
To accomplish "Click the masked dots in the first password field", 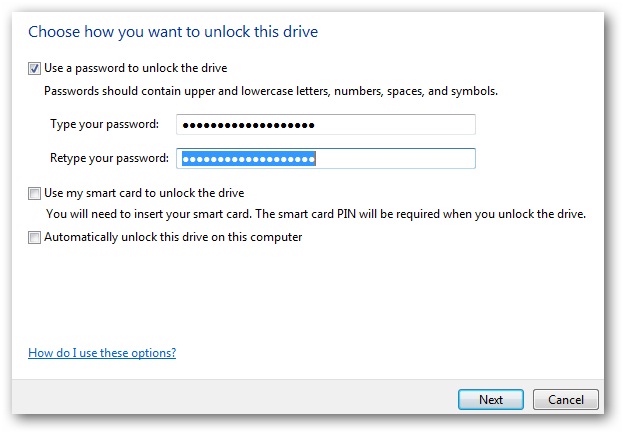I will tap(249, 126).
